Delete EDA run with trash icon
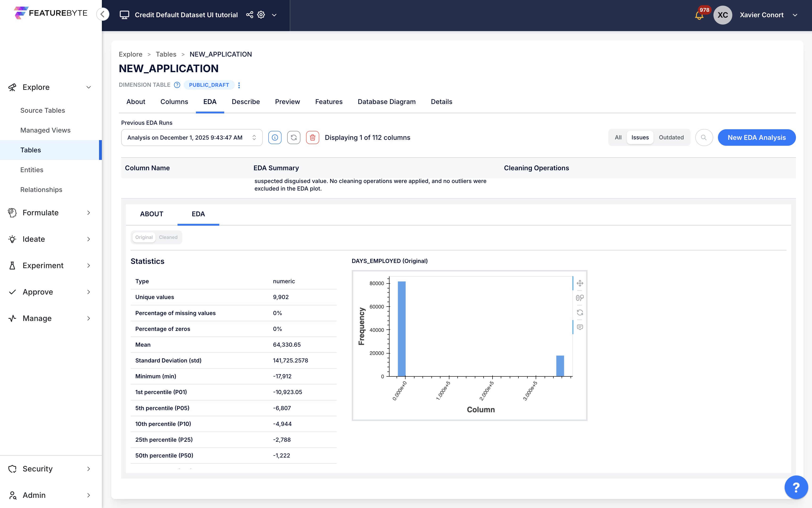This screenshot has width=812, height=508. (x=312, y=137)
